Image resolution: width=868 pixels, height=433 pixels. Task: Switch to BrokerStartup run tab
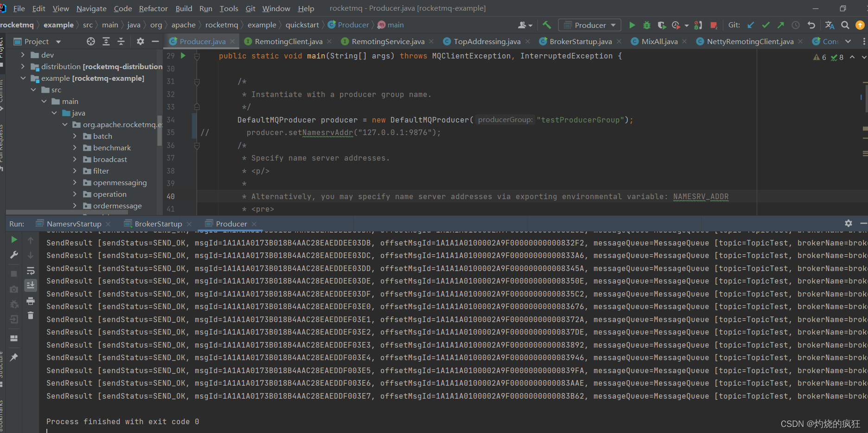tap(158, 224)
